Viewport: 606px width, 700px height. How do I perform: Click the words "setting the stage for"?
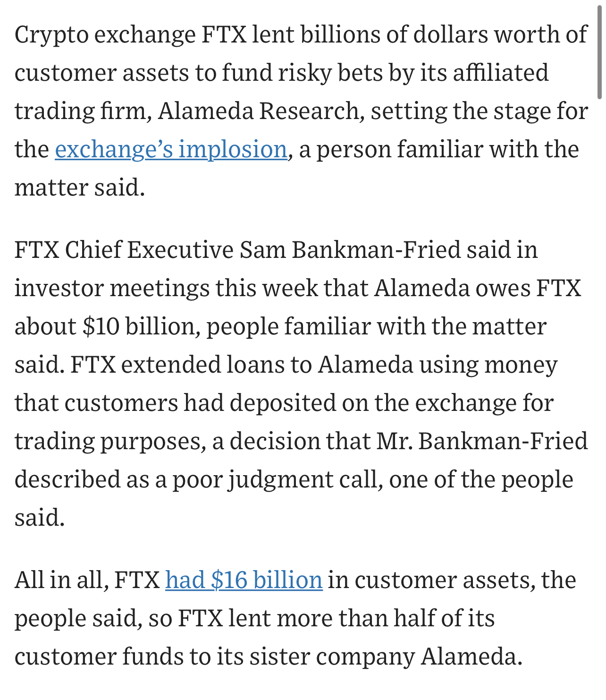pos(479,111)
